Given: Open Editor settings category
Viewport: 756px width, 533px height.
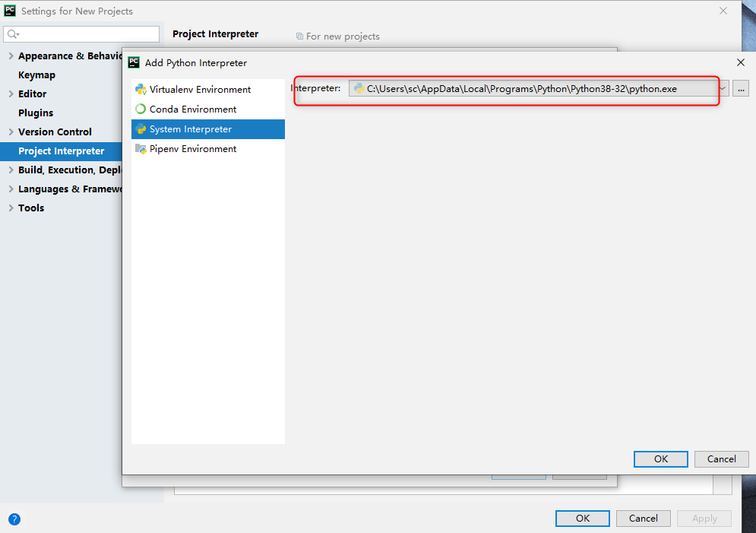Looking at the screenshot, I should (x=33, y=94).
